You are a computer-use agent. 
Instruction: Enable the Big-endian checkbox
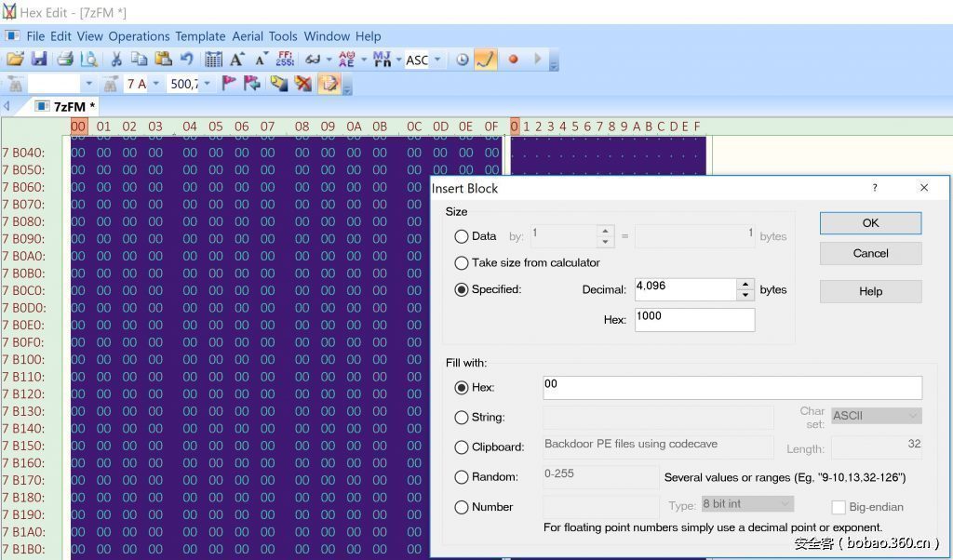[x=839, y=507]
